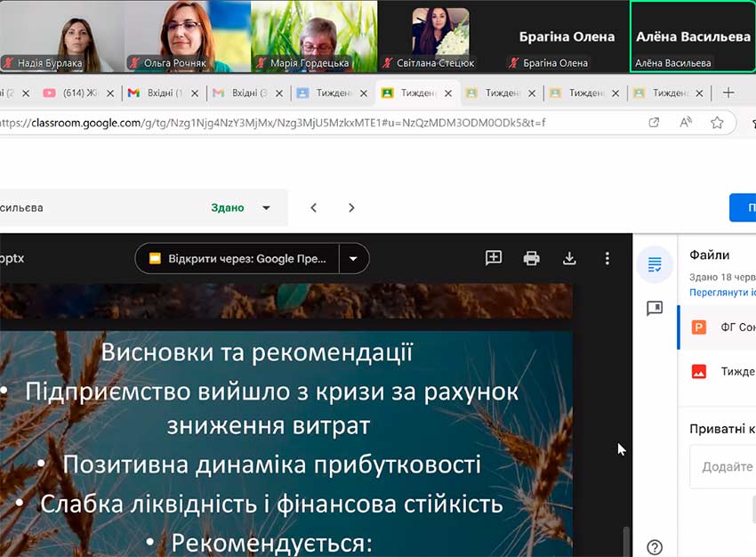Open a new browser tab with plus button
756x557 pixels.
click(728, 93)
